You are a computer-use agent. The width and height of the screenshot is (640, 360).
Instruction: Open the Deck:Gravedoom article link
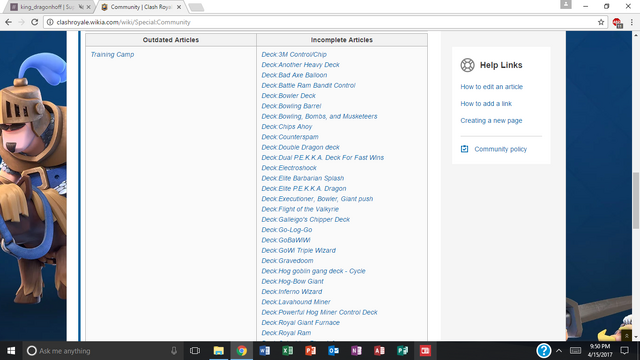click(x=287, y=260)
